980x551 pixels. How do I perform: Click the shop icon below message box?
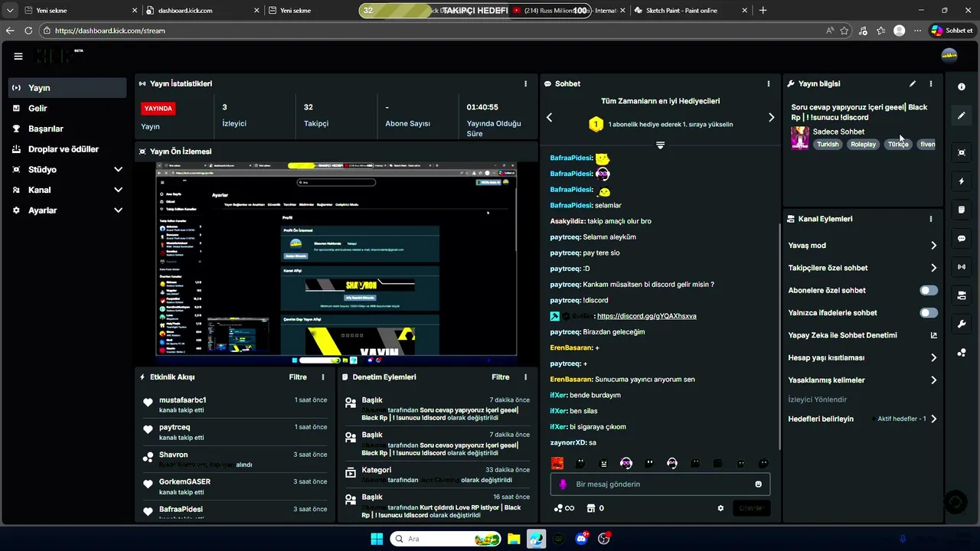click(x=591, y=508)
